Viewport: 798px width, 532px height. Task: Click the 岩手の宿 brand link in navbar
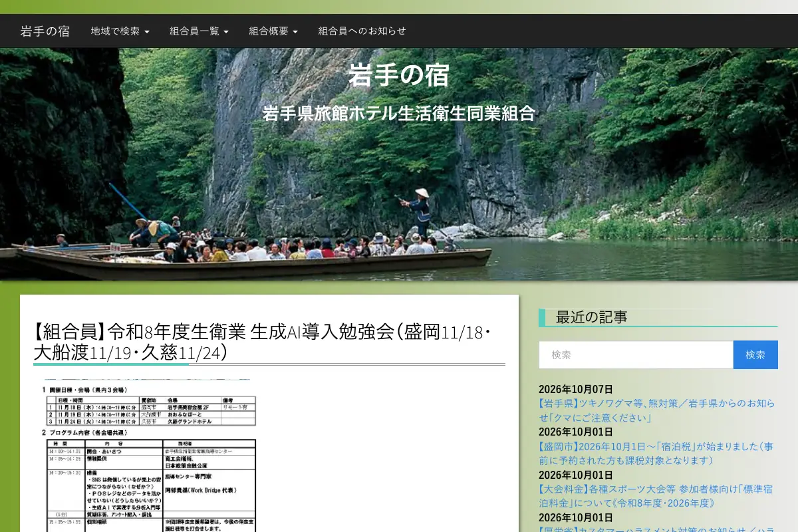45,31
